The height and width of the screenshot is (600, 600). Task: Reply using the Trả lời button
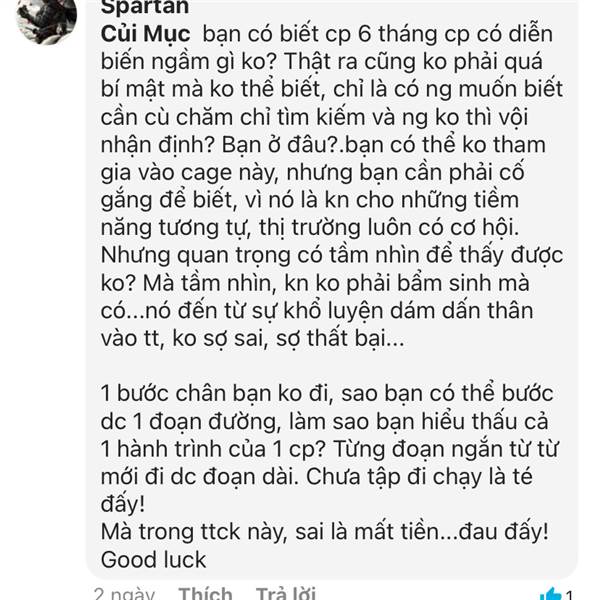[285, 593]
